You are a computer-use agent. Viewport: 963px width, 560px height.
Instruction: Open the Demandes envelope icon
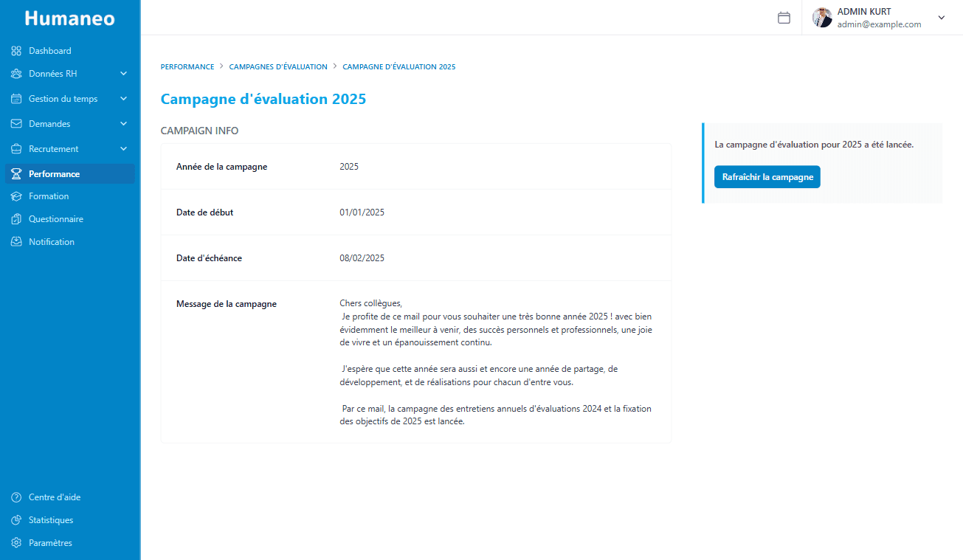coord(15,123)
